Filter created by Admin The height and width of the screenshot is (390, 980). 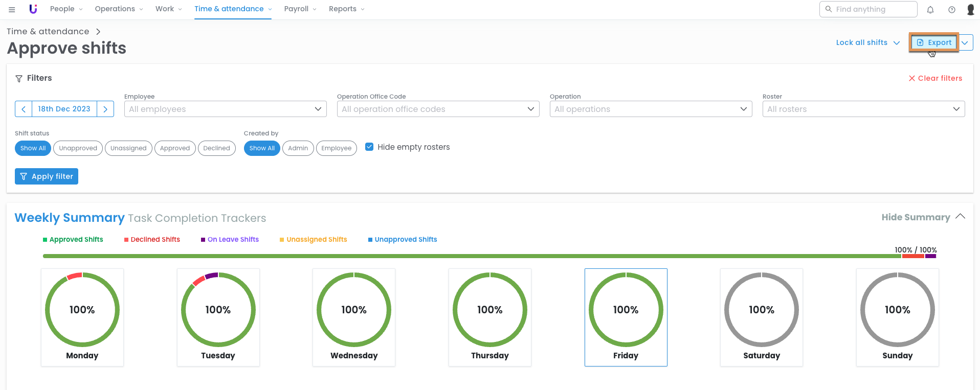pyautogui.click(x=298, y=148)
